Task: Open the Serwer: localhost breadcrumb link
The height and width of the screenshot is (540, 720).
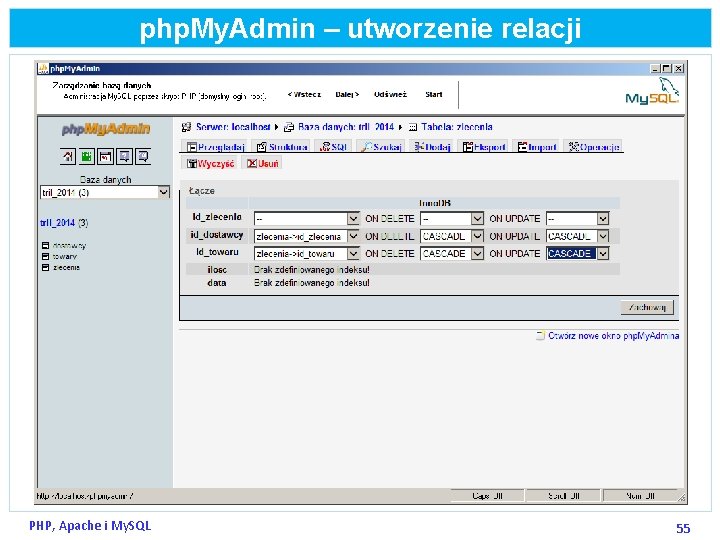Action: [x=233, y=127]
